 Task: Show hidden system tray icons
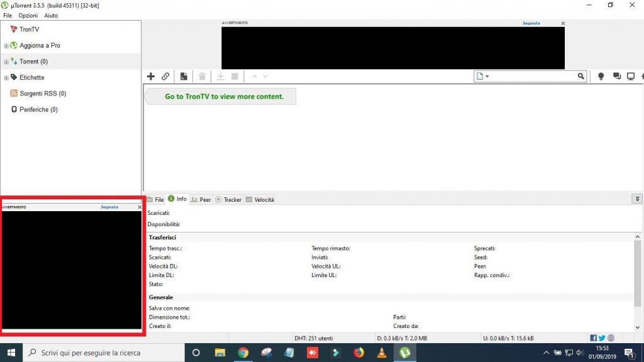(x=546, y=353)
